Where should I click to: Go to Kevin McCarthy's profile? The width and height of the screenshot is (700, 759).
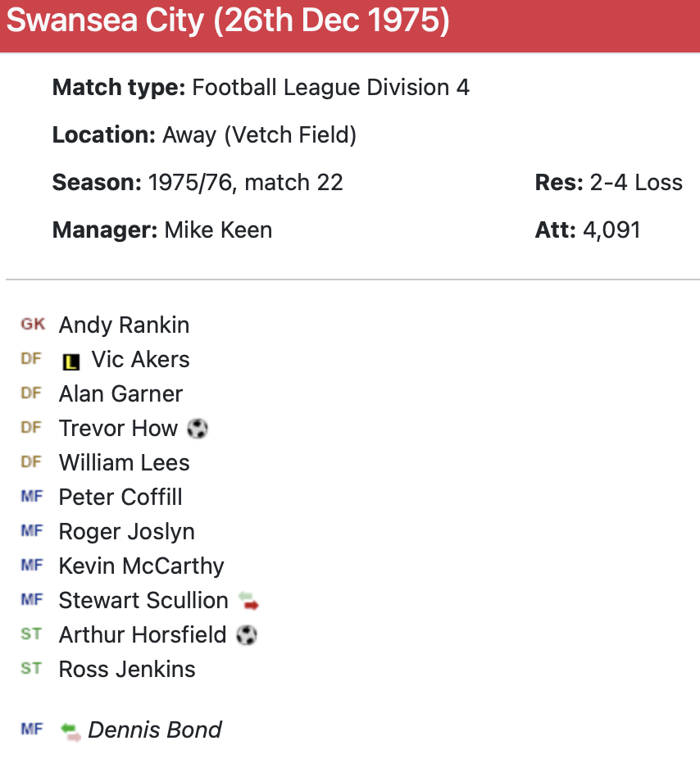pos(141,566)
